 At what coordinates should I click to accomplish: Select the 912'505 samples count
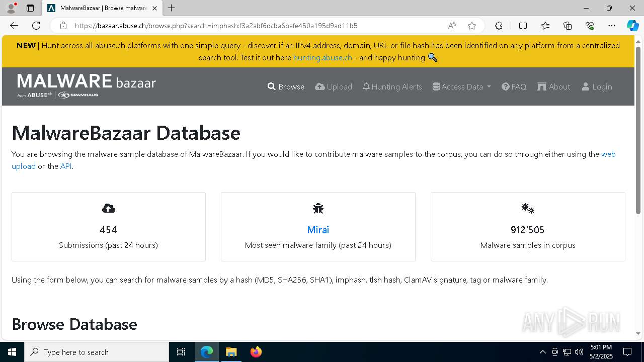(528, 230)
